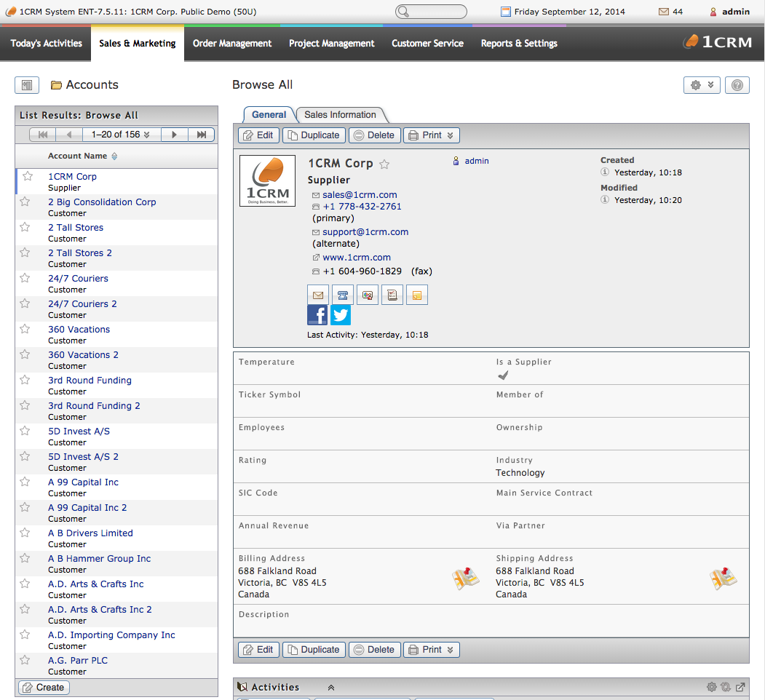Star the 5D Invest A/S account
The image size is (765, 700).
click(25, 431)
